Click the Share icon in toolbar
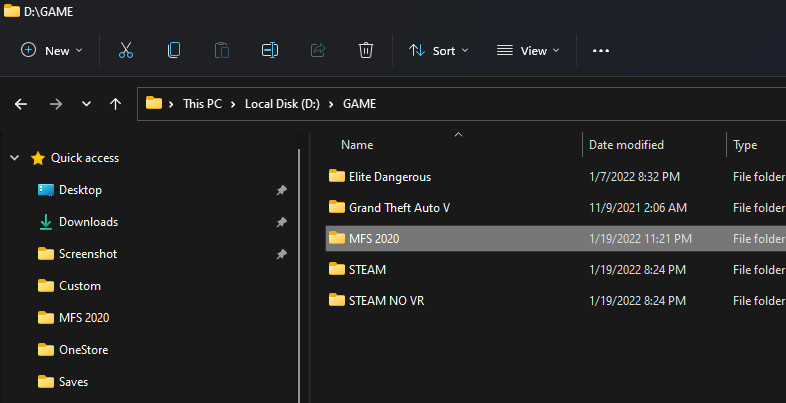This screenshot has height=403, width=786. (318, 50)
